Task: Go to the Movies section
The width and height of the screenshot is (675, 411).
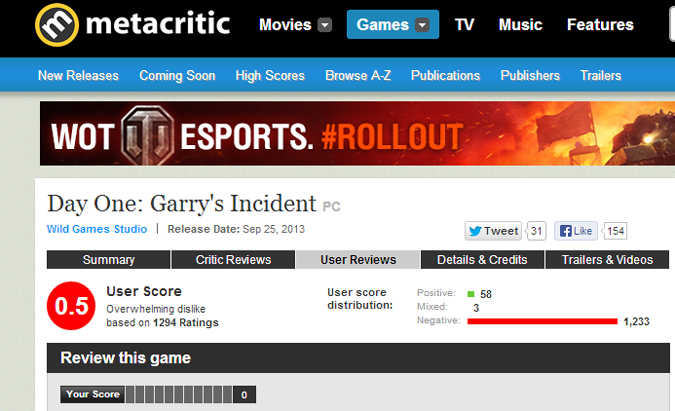Action: [285, 25]
